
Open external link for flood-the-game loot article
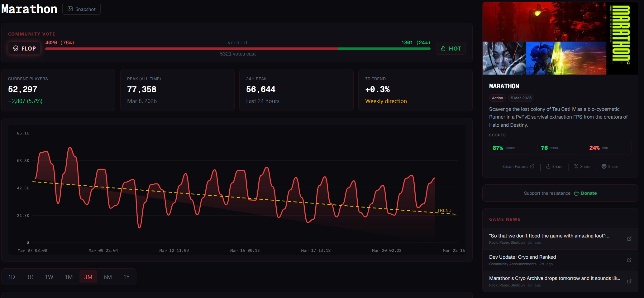pyautogui.click(x=629, y=239)
